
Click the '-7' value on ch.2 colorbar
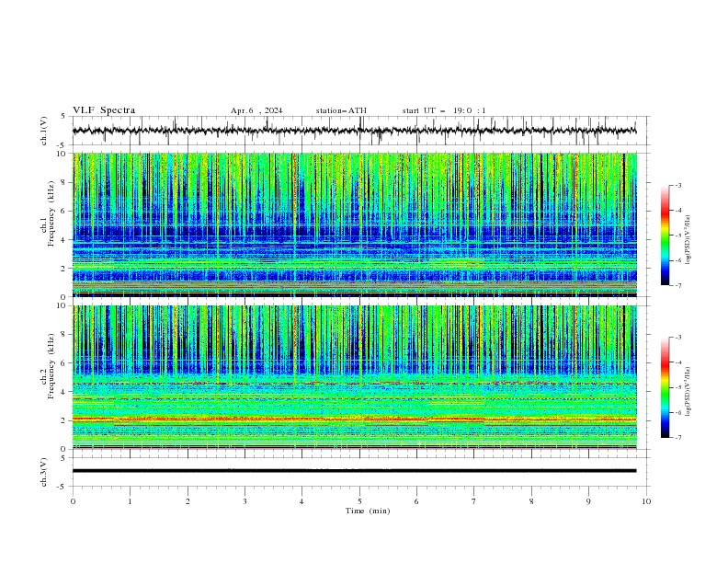(678, 438)
